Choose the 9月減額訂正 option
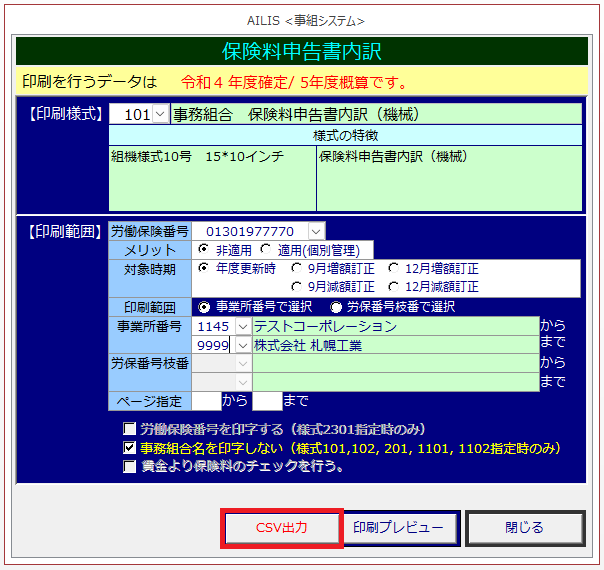604x570 pixels. (297, 286)
